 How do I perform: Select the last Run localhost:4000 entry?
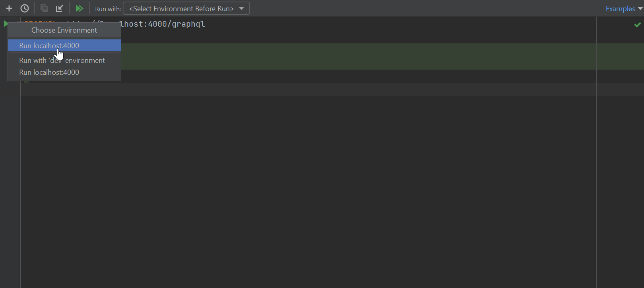click(x=49, y=72)
